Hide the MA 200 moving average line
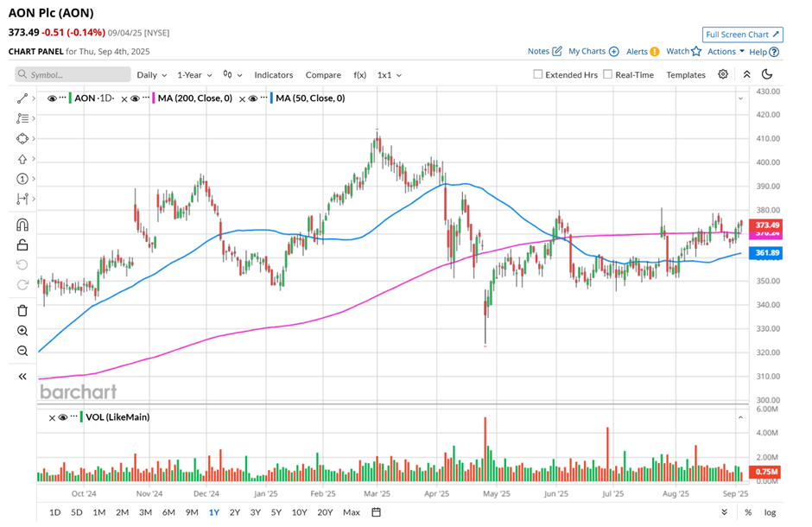 pos(135,98)
